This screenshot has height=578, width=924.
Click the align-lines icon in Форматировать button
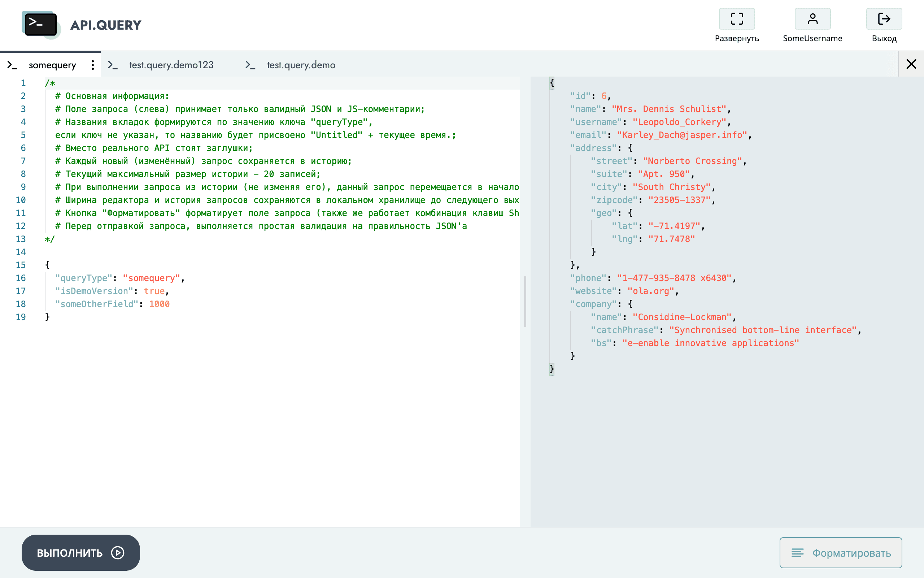(x=797, y=553)
